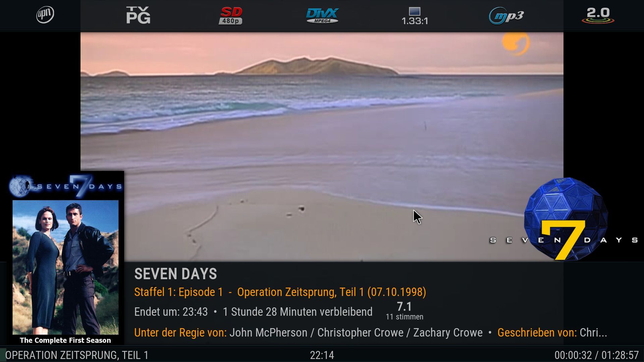This screenshot has width=644, height=362.
Task: Click the SD 480p resolution badge
Action: tap(230, 16)
